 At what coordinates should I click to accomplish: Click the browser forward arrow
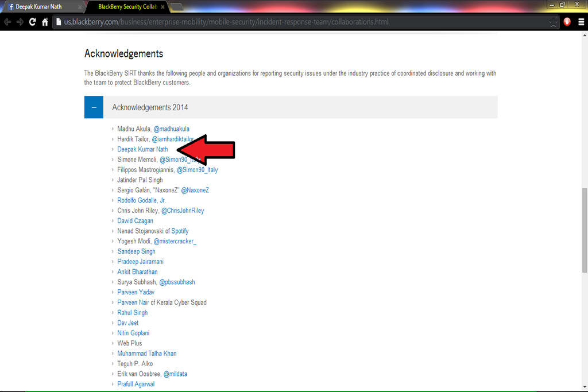(x=20, y=22)
